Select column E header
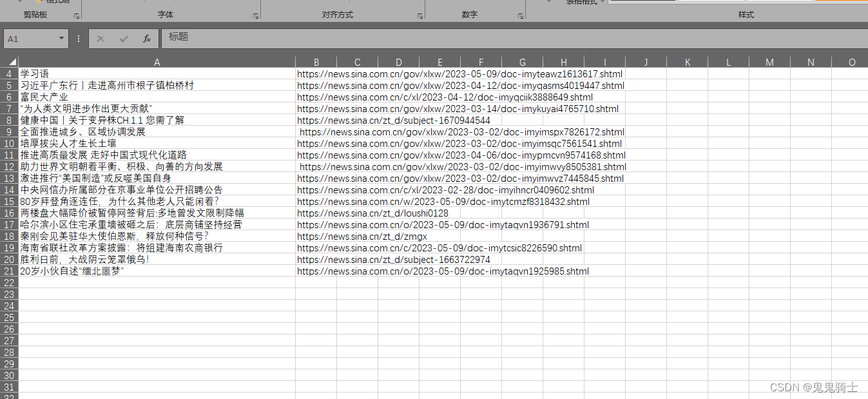This screenshot has height=399, width=868. click(x=440, y=62)
